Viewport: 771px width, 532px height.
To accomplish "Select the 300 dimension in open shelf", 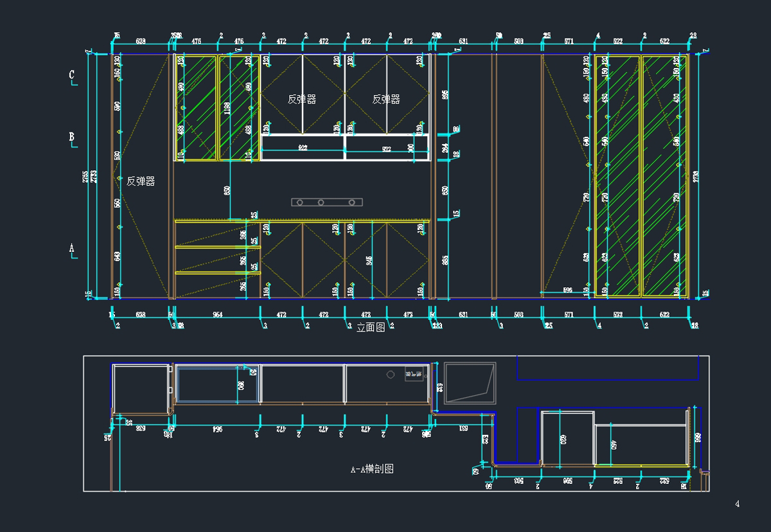I will [411, 147].
